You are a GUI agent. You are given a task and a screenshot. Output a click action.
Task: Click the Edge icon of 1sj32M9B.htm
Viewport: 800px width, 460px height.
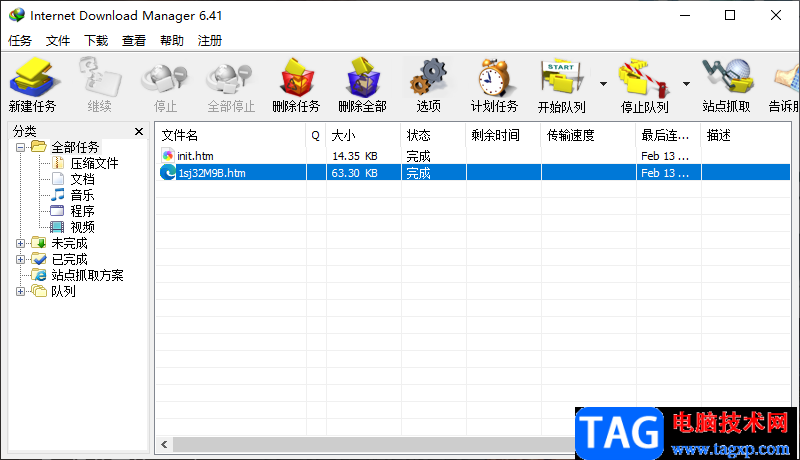168,172
